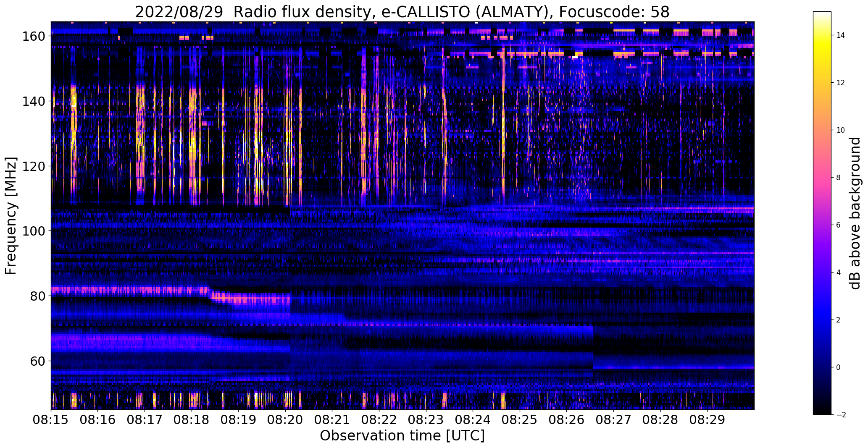Click the colorbar tick label 6
Screen dimensions: 868x448
tap(839, 225)
